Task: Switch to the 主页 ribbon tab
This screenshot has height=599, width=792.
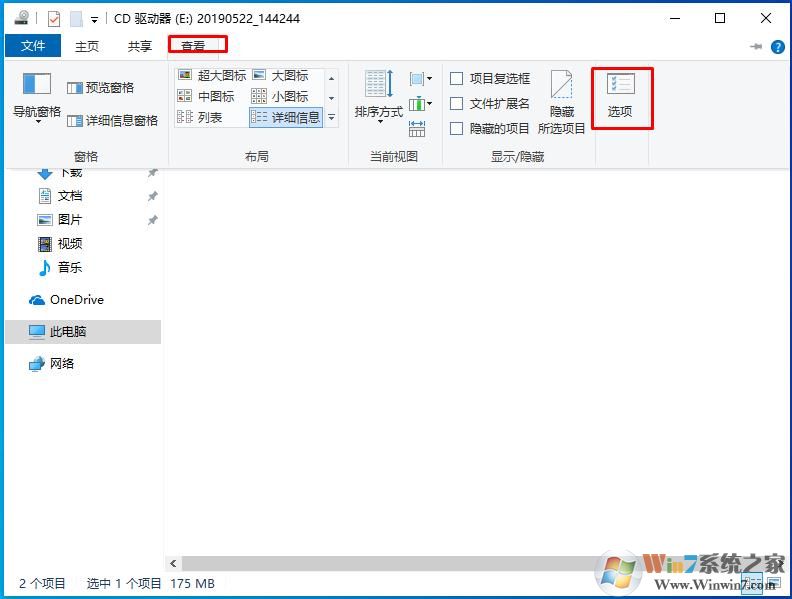Action: 86,46
